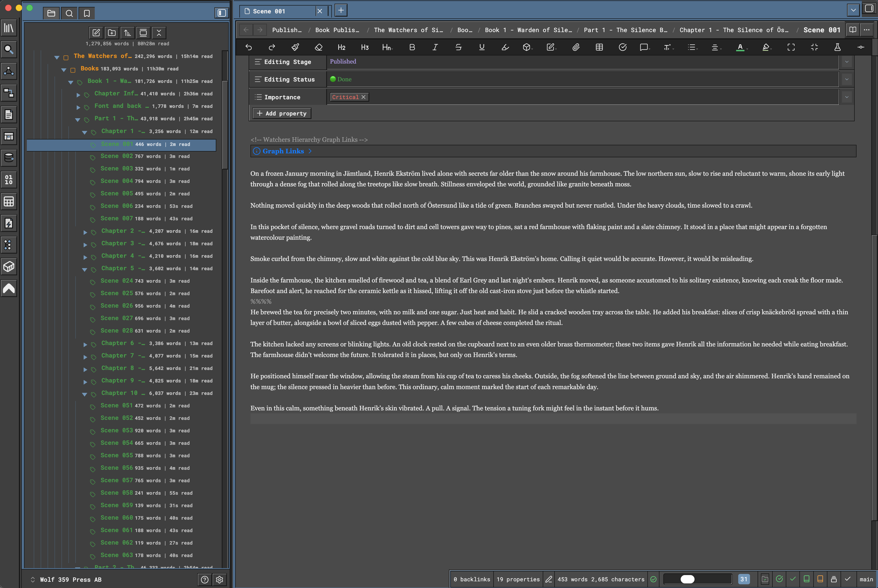
Task: Click the undo arrow in editing toolbar
Action: [248, 47]
